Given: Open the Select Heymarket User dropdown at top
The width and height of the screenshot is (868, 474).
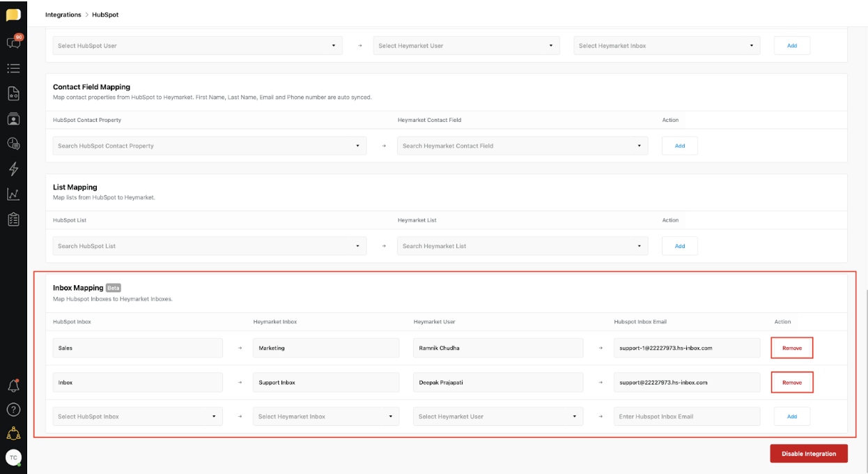Looking at the screenshot, I should coord(467,46).
